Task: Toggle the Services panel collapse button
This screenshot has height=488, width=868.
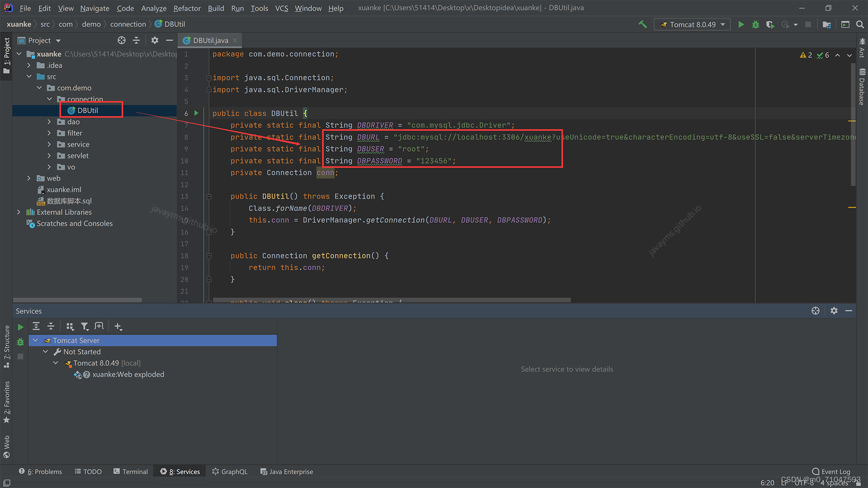Action: click(x=852, y=310)
